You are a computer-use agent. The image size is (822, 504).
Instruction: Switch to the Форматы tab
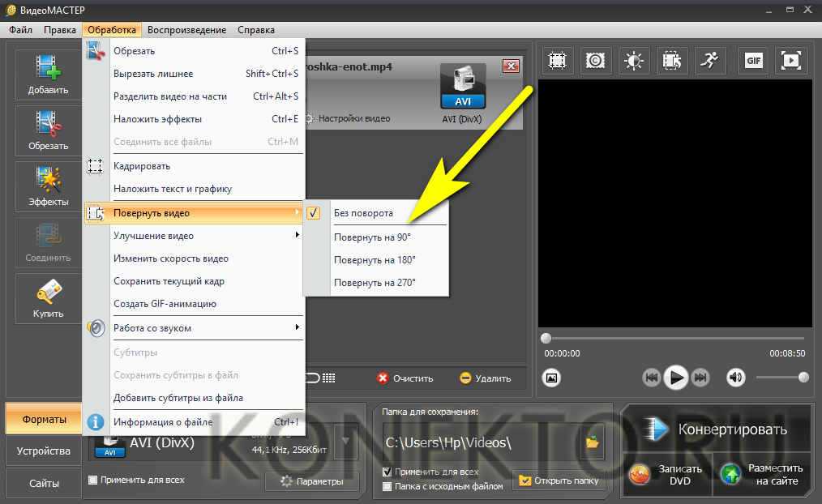tap(44, 419)
